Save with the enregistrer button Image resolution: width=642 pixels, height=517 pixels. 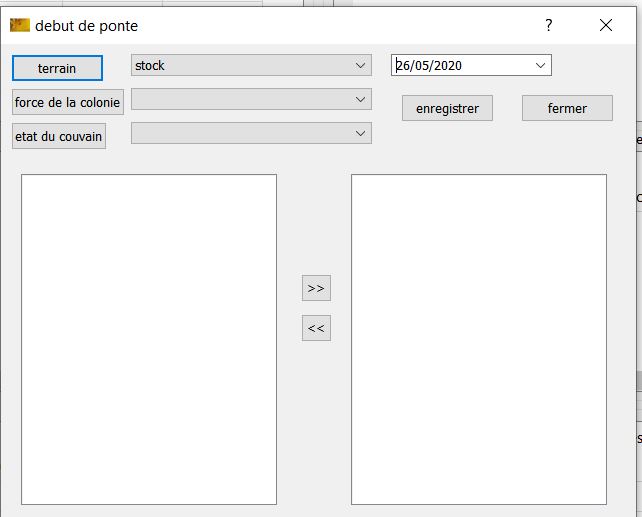tap(447, 109)
